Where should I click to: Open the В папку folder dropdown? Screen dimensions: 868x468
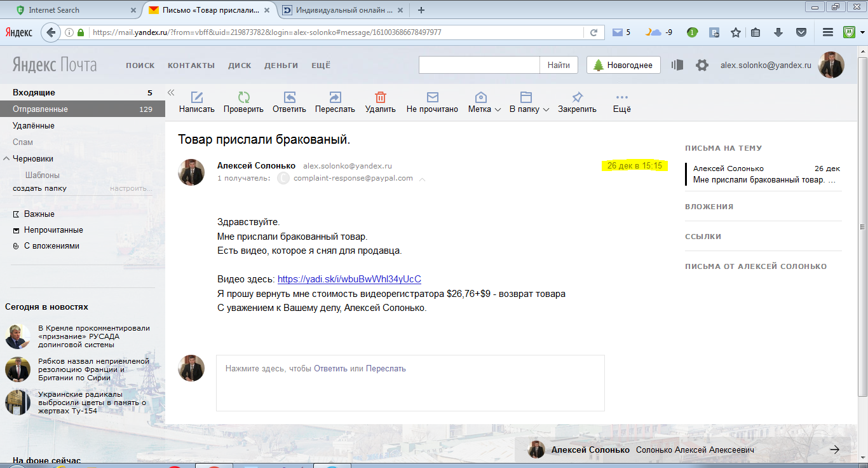click(529, 102)
